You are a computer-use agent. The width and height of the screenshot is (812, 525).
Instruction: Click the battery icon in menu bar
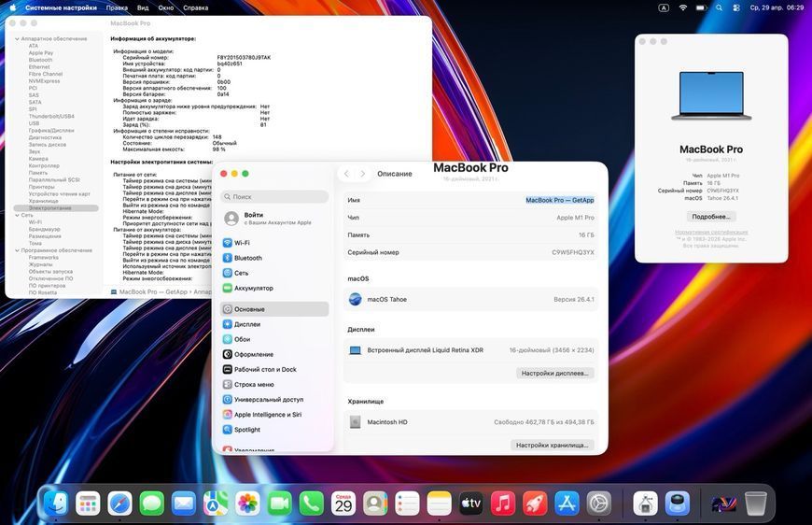click(701, 7)
